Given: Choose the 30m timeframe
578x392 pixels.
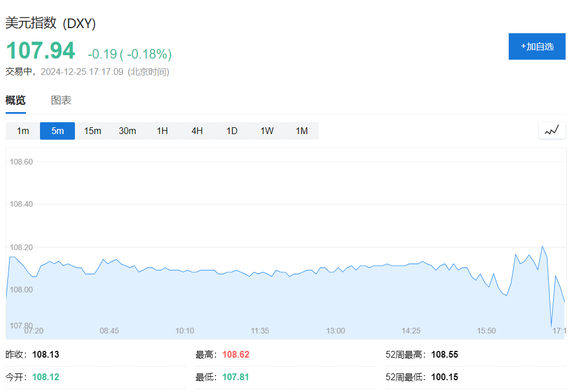Looking at the screenshot, I should pyautogui.click(x=127, y=131).
